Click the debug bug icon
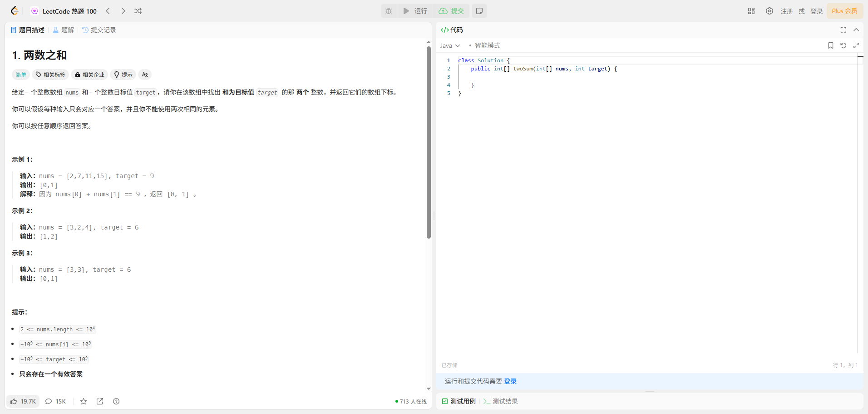868x414 pixels. coord(389,11)
